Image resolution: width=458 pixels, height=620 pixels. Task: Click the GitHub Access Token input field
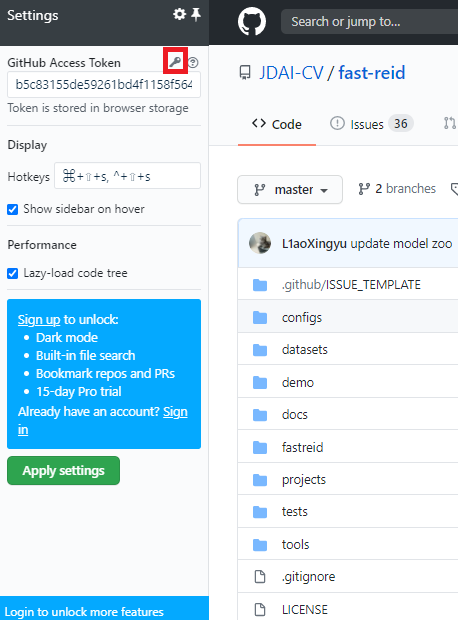tap(104, 85)
